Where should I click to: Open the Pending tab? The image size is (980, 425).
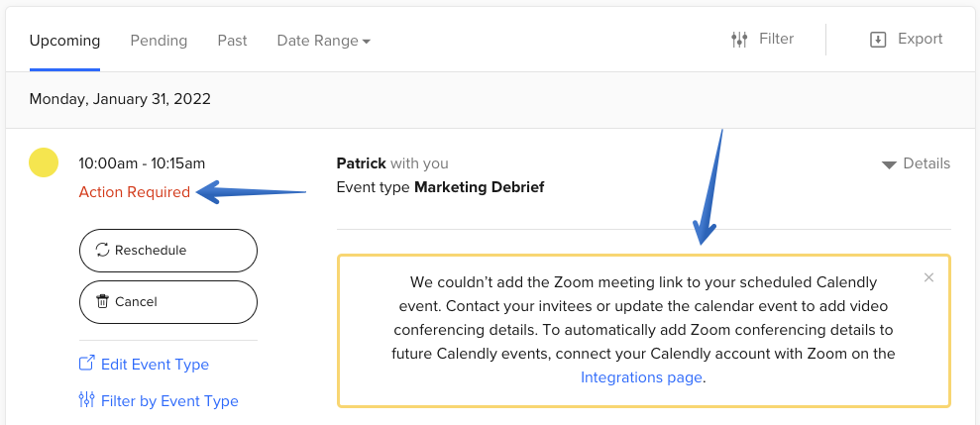click(x=159, y=41)
